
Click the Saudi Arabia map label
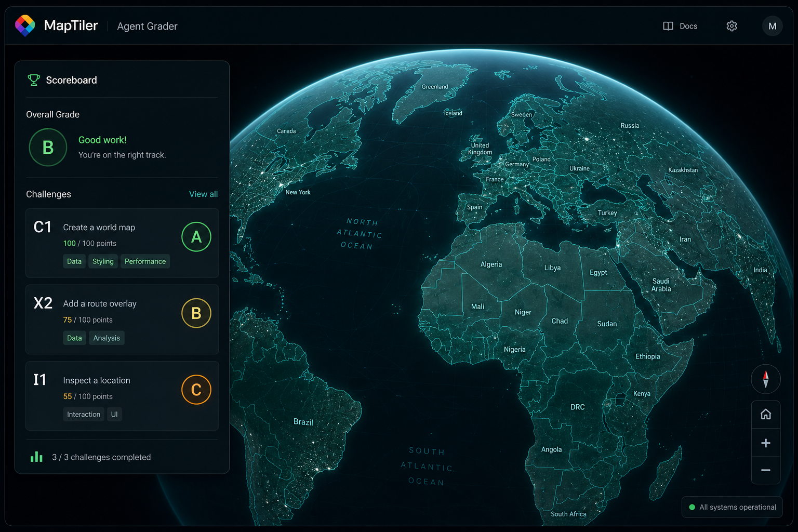tap(661, 285)
